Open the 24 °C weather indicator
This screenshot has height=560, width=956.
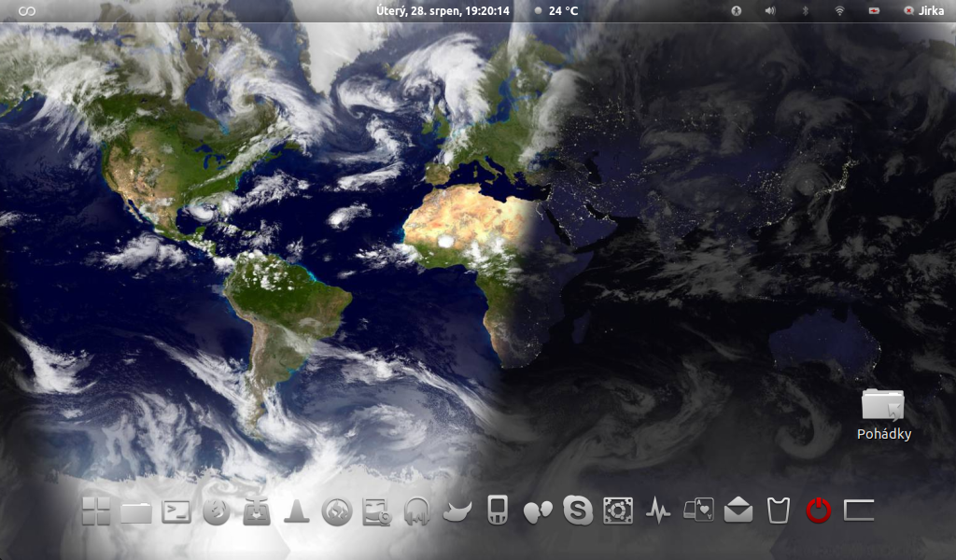pos(556,11)
